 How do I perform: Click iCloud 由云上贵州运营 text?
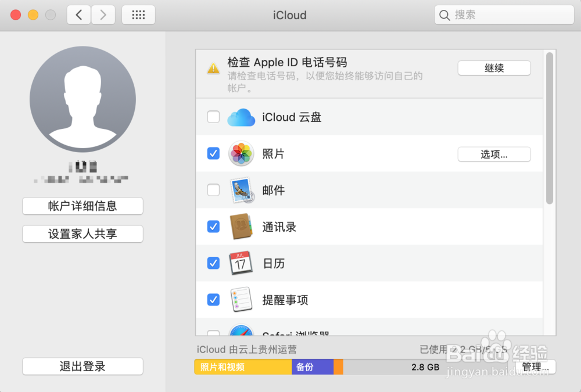click(247, 350)
